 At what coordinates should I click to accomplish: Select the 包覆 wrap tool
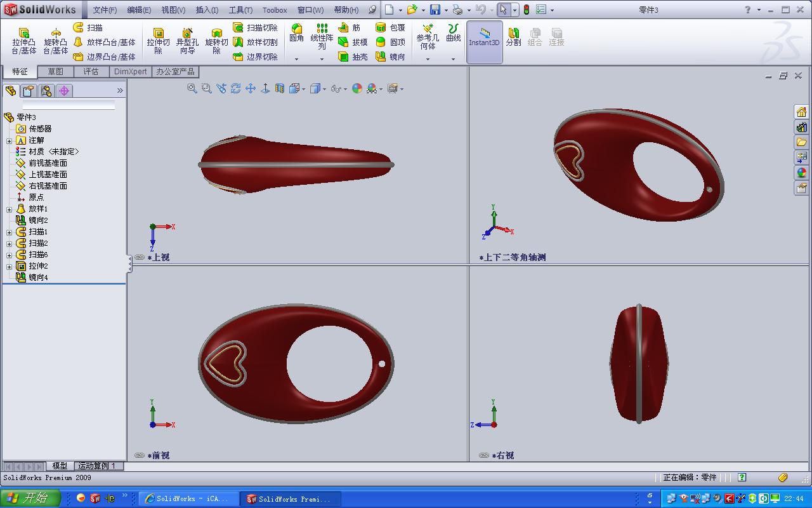click(x=390, y=27)
